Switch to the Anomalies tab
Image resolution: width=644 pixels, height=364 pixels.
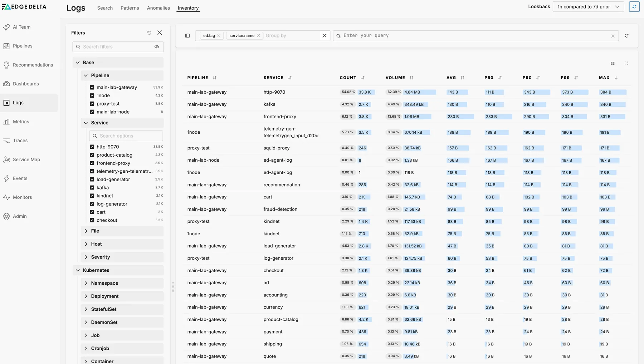click(x=158, y=8)
